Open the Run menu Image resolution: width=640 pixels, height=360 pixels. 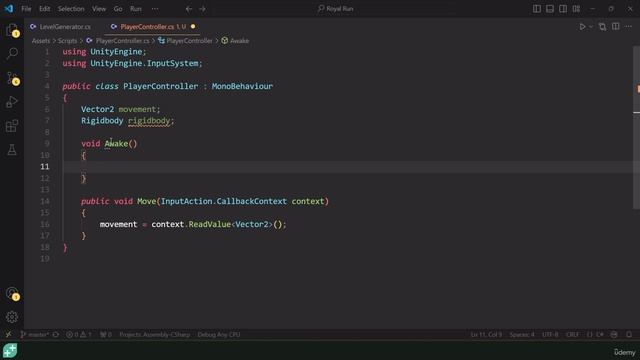point(136,9)
